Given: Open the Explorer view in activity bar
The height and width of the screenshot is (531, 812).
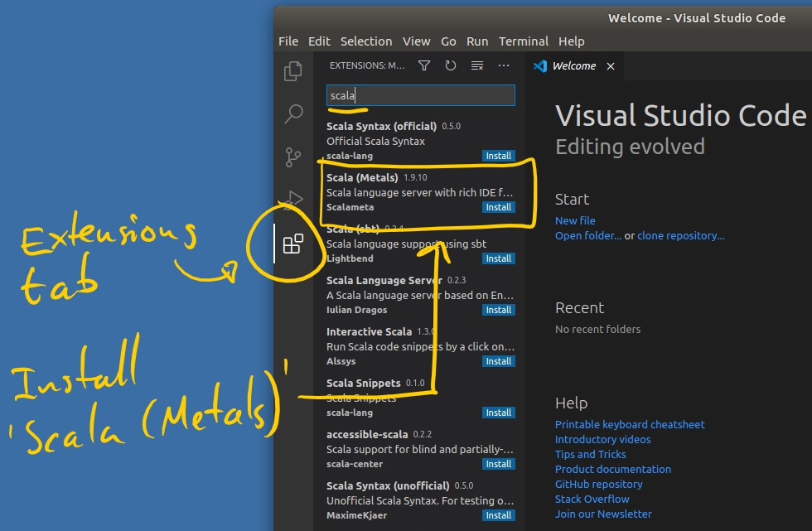Looking at the screenshot, I should click(x=293, y=71).
